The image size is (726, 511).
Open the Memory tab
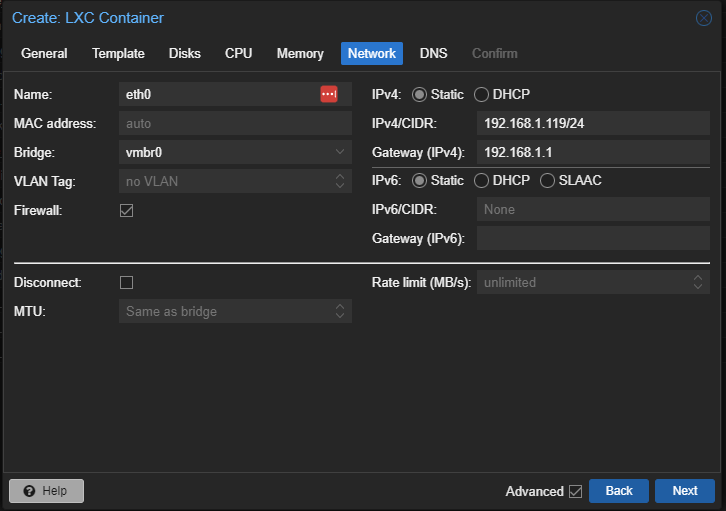click(x=300, y=53)
